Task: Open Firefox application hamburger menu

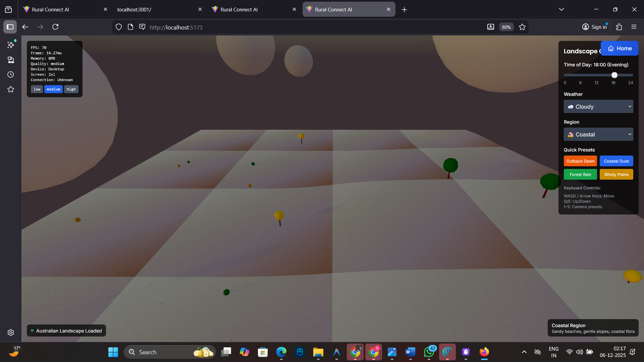Action: (x=634, y=27)
